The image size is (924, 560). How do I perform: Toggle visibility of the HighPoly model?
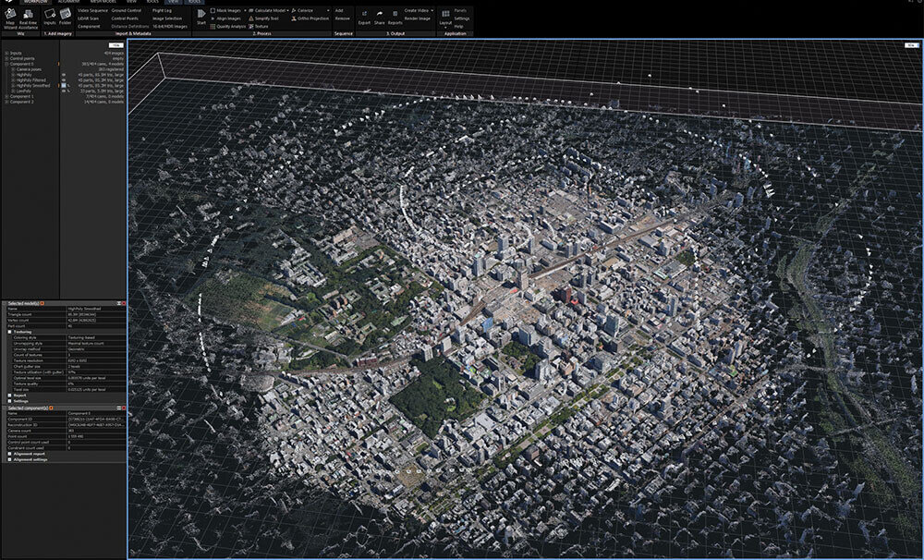[63, 74]
